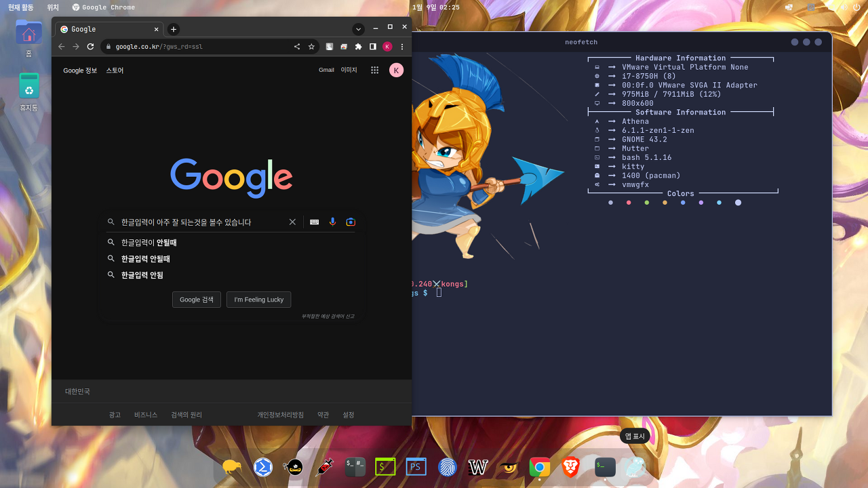
Task: Open '위치' places menu in top bar
Action: (x=53, y=7)
